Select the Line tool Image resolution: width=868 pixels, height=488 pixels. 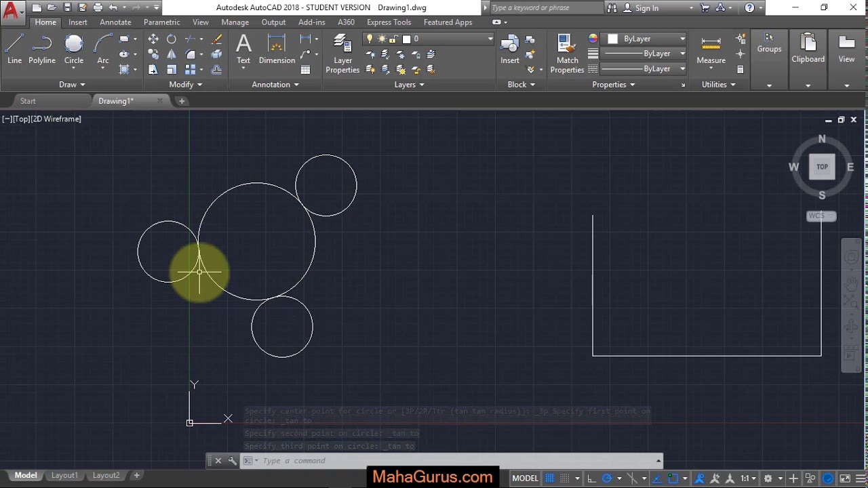(14, 49)
